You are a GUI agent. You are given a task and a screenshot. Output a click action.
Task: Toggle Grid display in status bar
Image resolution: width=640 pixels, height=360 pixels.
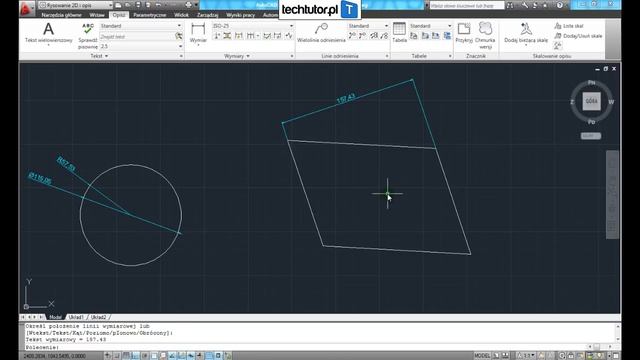click(x=126, y=356)
